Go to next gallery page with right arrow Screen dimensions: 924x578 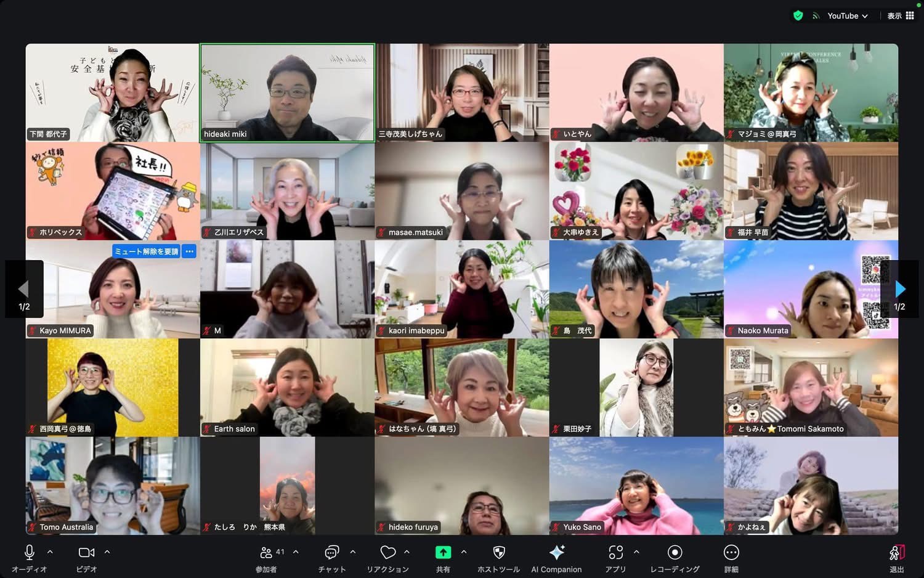coord(900,288)
